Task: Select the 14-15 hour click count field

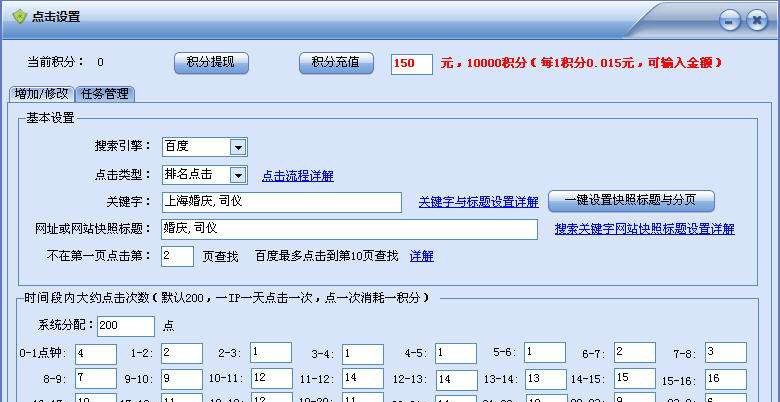Action: 635,379
